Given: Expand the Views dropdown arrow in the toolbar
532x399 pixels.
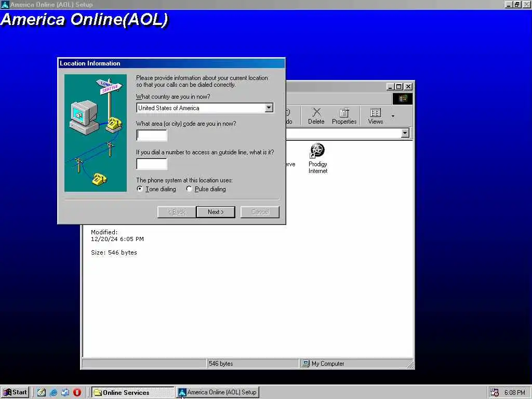Looking at the screenshot, I should (393, 116).
